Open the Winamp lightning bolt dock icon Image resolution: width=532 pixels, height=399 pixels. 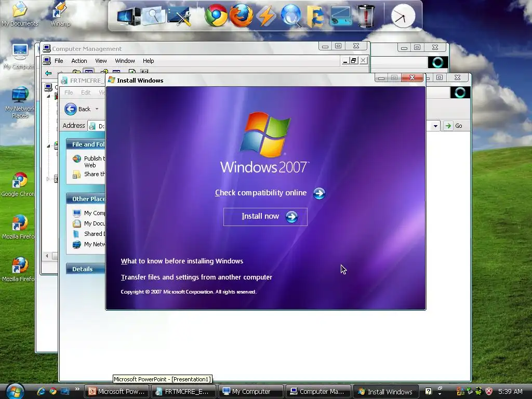(x=265, y=16)
